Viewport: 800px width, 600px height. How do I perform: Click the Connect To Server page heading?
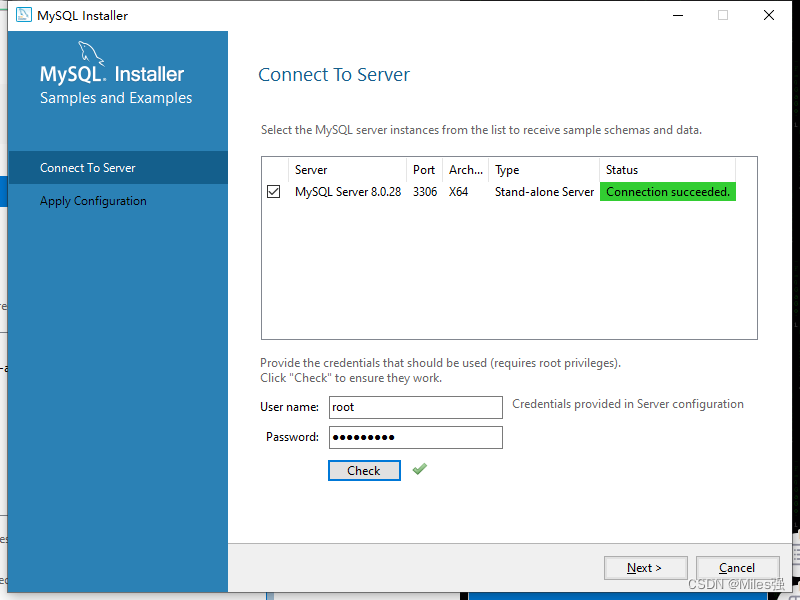(334, 74)
